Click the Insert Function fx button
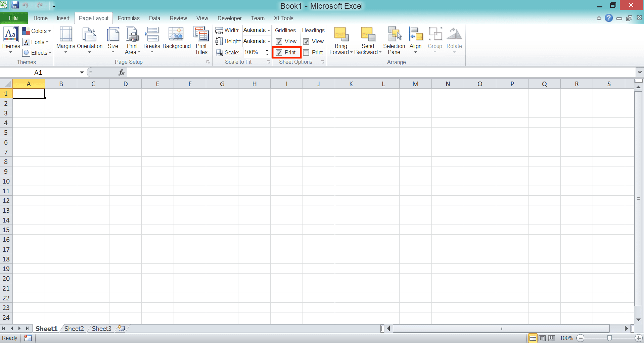 point(122,72)
